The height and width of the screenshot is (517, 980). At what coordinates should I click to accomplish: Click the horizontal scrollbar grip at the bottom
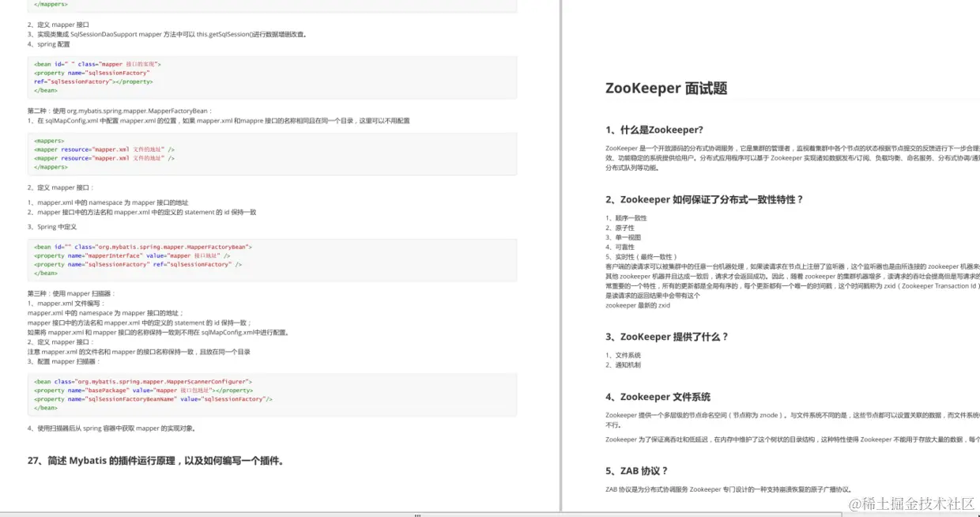click(x=417, y=515)
